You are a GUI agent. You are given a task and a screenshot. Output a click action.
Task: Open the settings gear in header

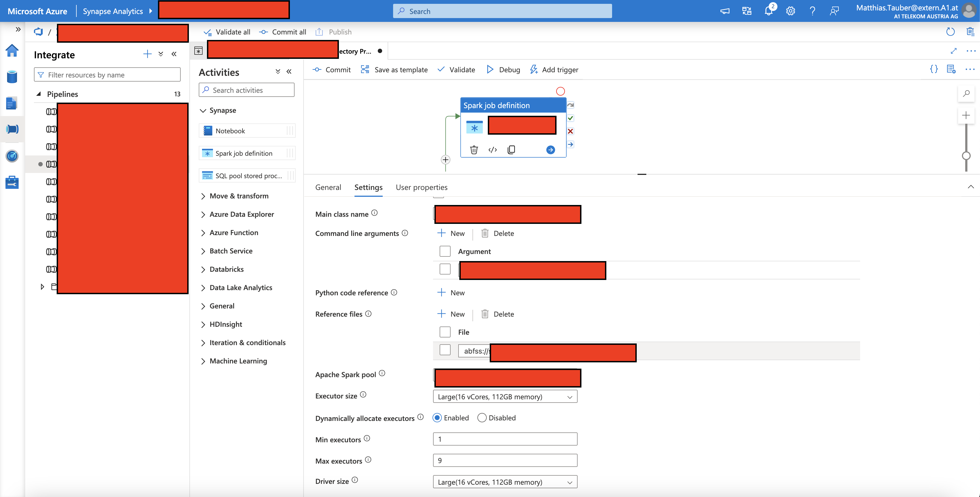(791, 11)
